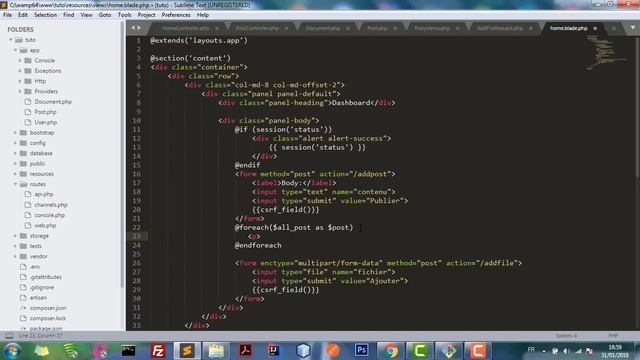Close the AddFileRequest.php tab

[x=531, y=28]
